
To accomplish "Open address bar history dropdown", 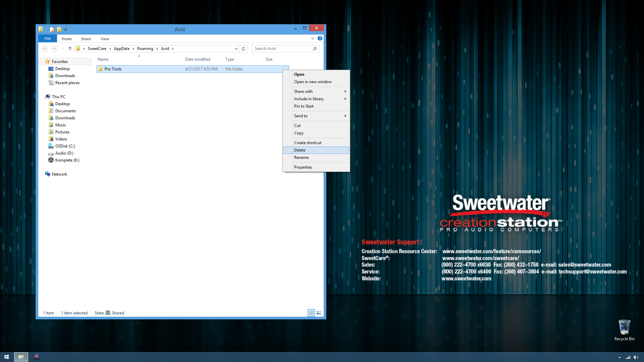I will [236, 49].
